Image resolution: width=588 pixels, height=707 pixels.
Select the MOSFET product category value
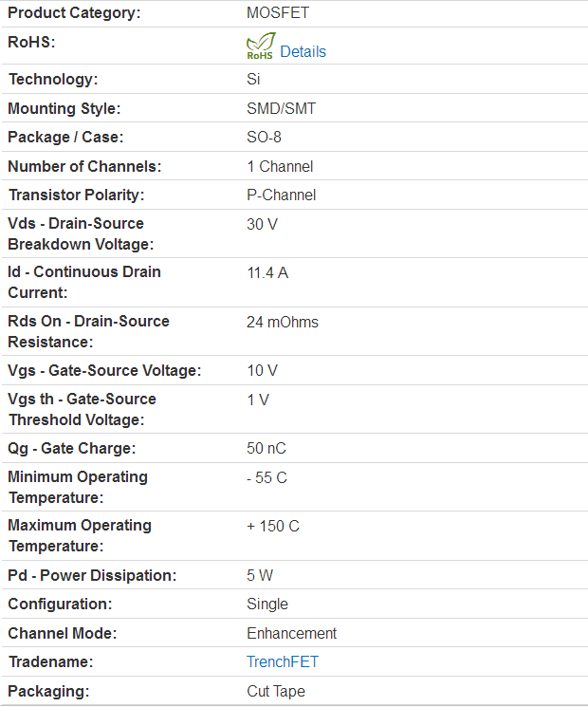pos(278,12)
